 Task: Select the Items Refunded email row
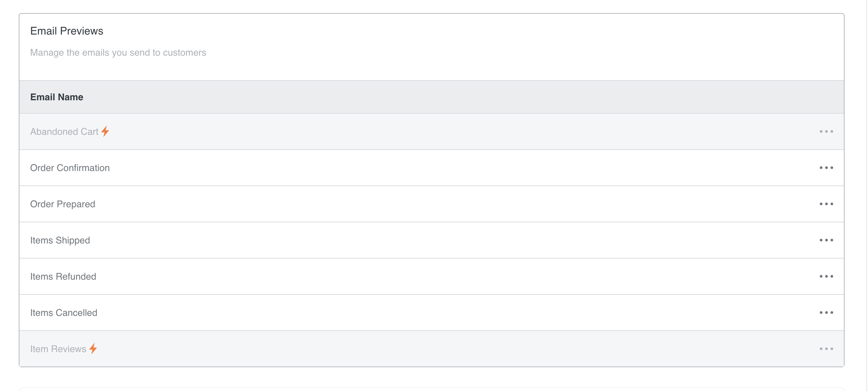431,276
